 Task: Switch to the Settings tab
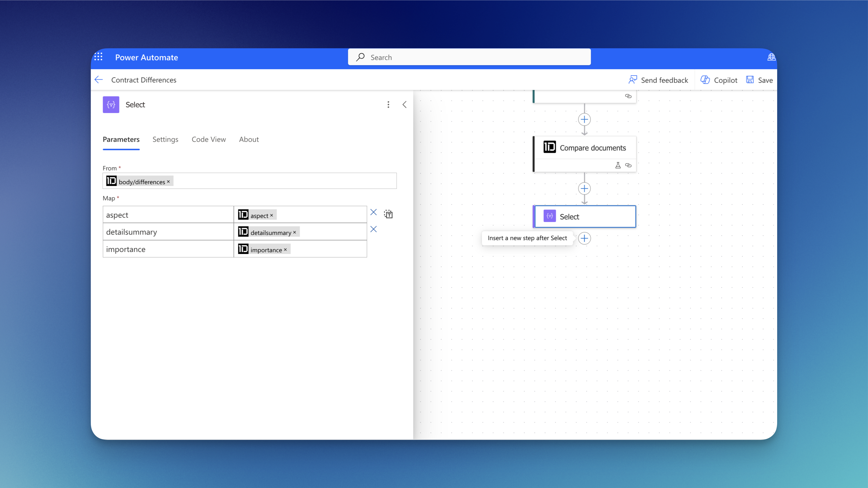165,140
